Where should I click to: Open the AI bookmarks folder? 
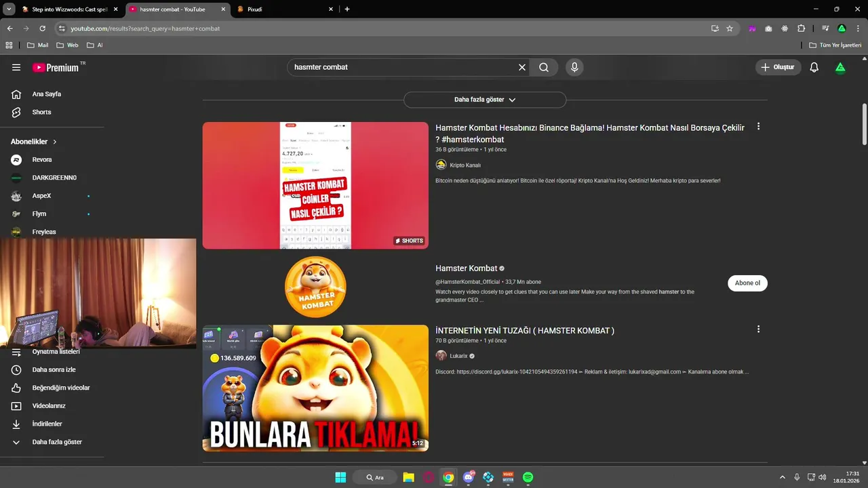tap(94, 45)
